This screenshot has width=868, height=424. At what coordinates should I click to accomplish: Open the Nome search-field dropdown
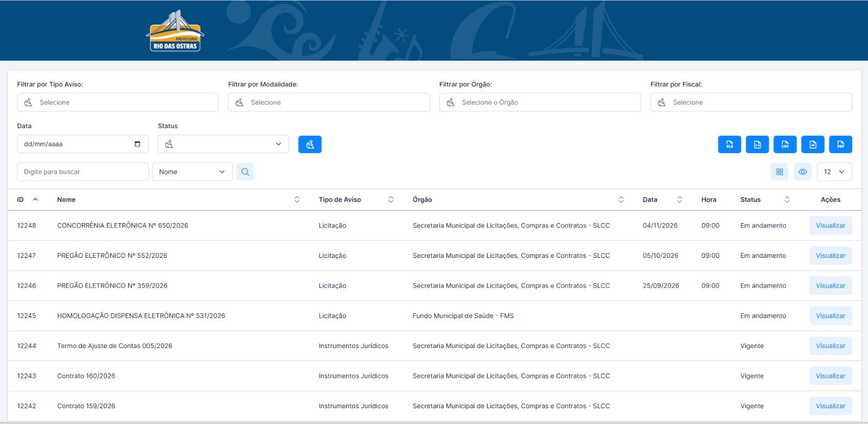tap(193, 172)
